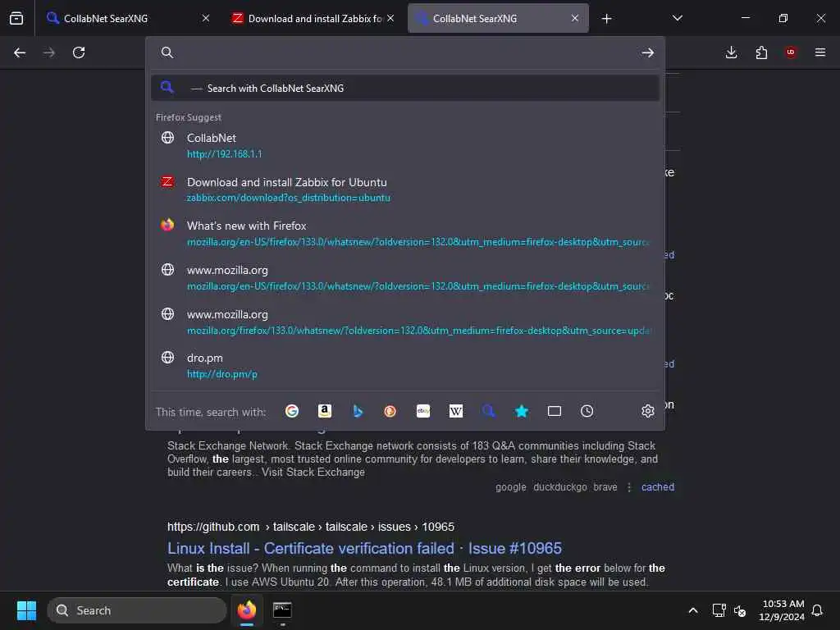This screenshot has height=630, width=840.
Task: Open Download and install Zabbix for Ubuntu suggestion
Action: click(405, 189)
